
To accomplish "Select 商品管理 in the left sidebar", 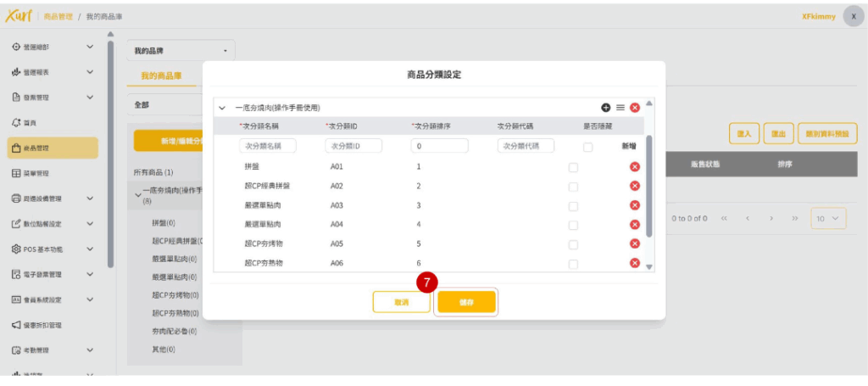I will click(x=49, y=148).
